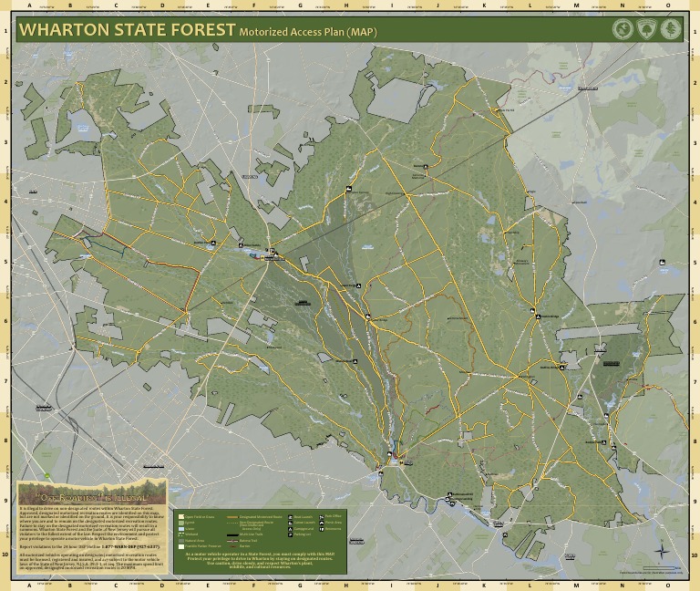Click the compass rose north arrow

point(662,548)
